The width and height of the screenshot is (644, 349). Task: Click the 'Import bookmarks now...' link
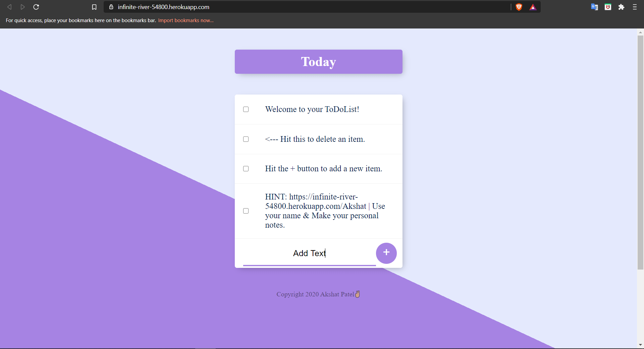[x=186, y=20]
